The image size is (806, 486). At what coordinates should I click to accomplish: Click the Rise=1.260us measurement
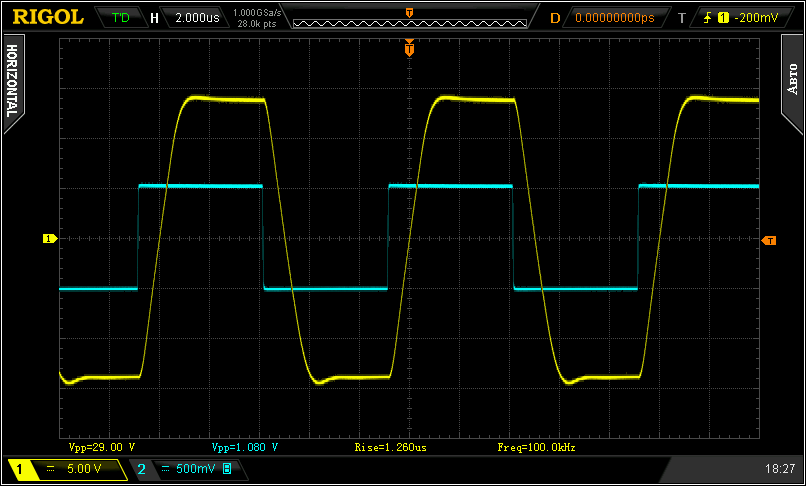tap(391, 447)
